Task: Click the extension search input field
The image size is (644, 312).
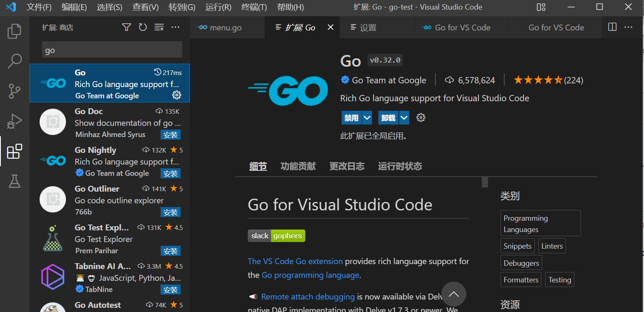Action: point(112,50)
